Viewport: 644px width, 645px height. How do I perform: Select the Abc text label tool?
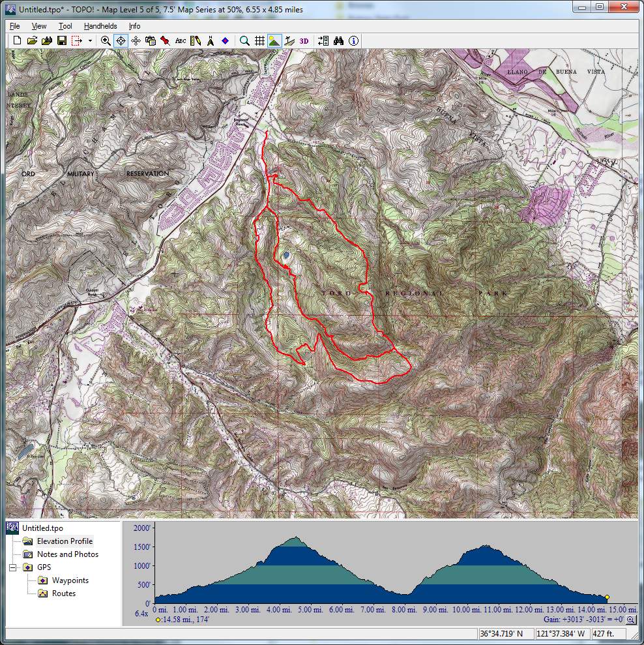pyautogui.click(x=181, y=40)
